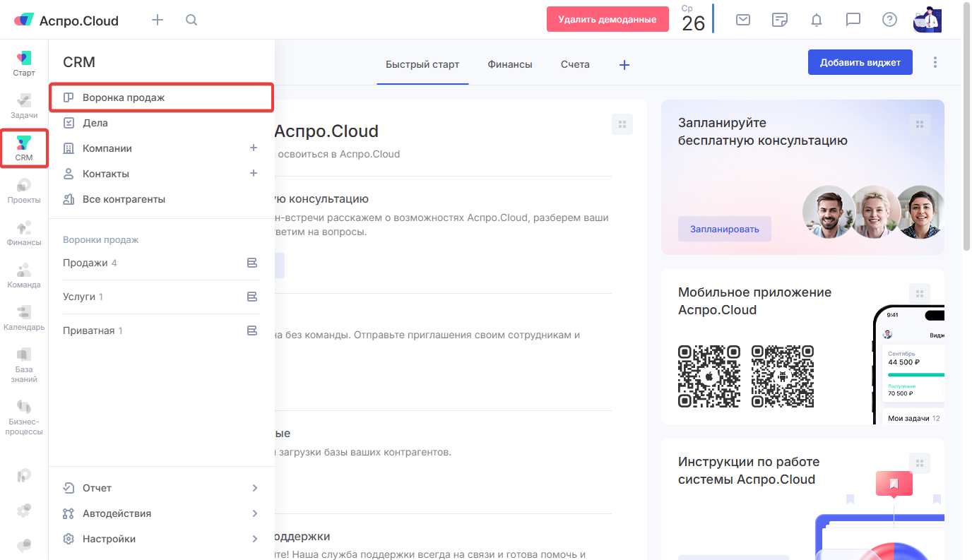Viewport: 972px width, 560px height.
Task: Click the plus icon in top bar
Action: (x=158, y=20)
